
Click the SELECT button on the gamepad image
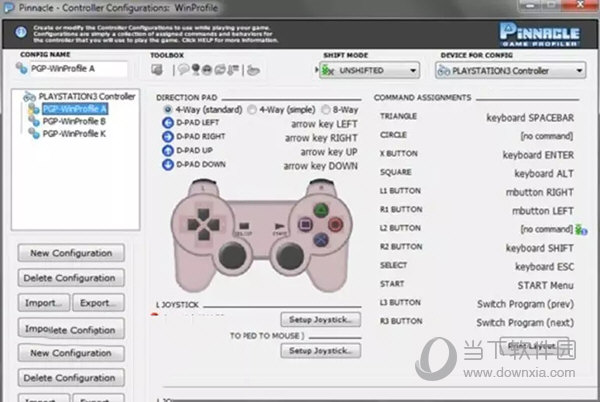click(244, 226)
